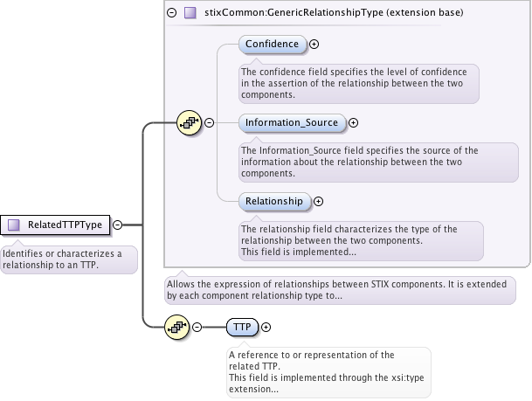Select the TTP element node
Screen dimensions: 532x401
tap(241, 327)
